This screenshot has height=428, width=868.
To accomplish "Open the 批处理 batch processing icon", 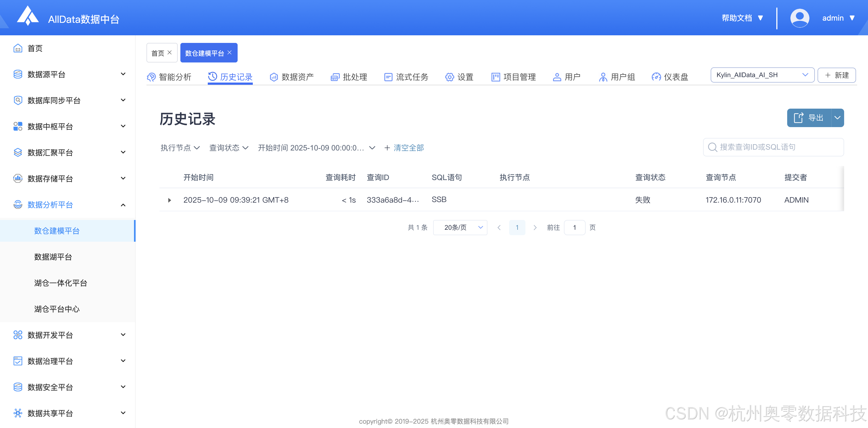I will (335, 77).
